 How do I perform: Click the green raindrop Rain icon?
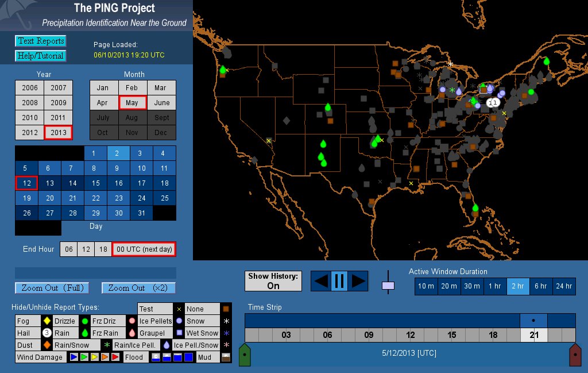click(x=84, y=333)
